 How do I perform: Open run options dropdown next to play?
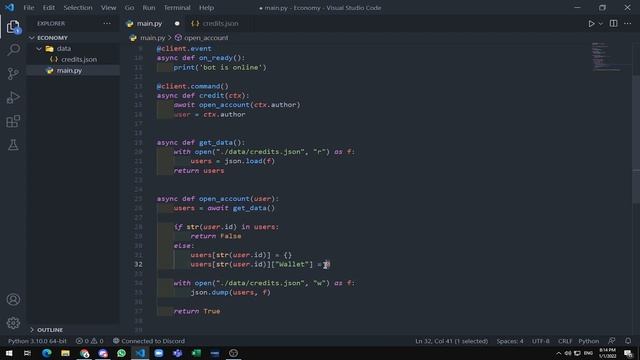(x=601, y=24)
